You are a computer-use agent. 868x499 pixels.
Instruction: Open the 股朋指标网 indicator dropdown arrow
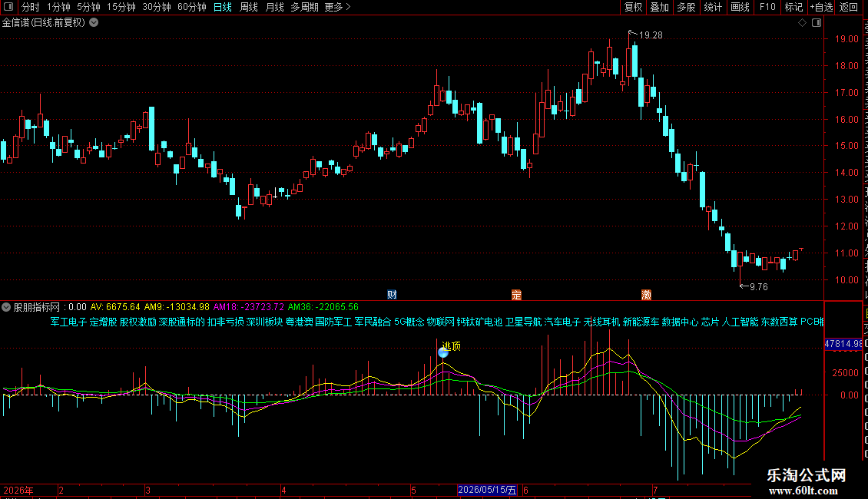(6, 307)
